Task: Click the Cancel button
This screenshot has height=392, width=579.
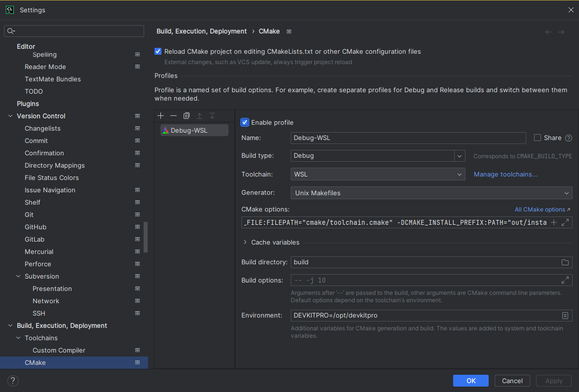Action: pos(512,381)
